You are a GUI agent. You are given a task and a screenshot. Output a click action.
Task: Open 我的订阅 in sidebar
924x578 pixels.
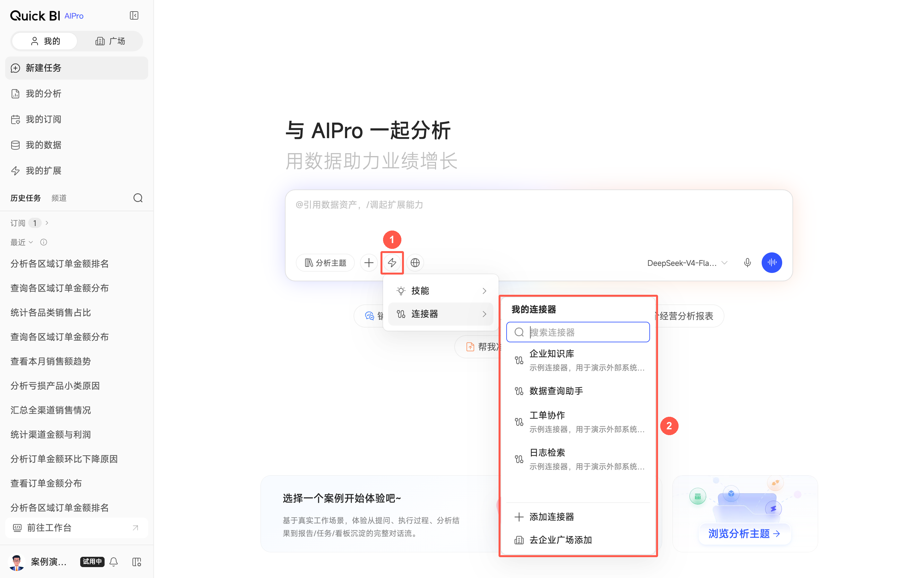tap(76, 119)
